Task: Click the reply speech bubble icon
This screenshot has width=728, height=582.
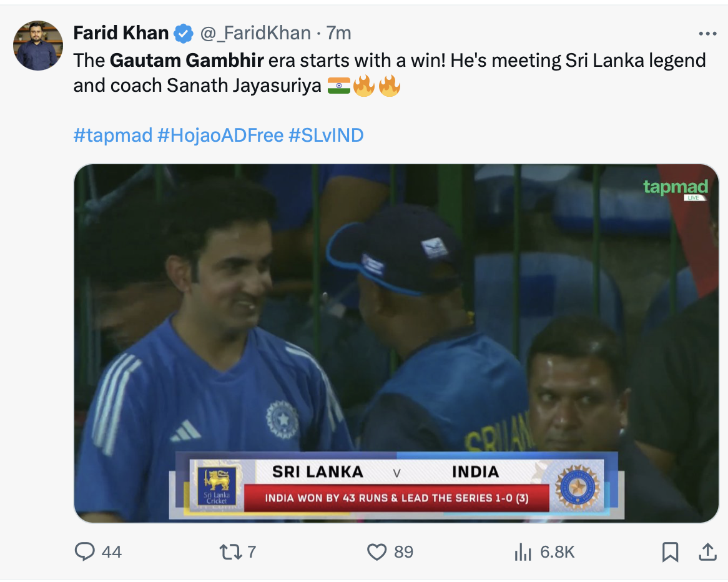Action: pos(84,551)
